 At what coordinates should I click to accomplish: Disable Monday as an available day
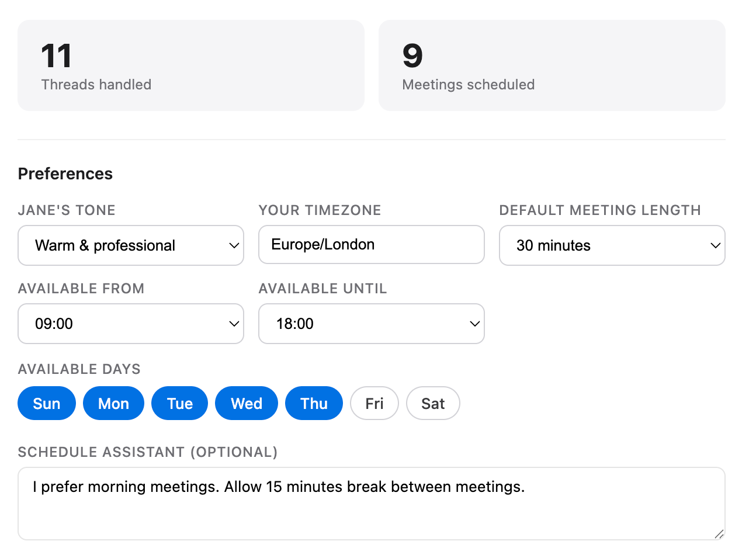[x=113, y=403]
